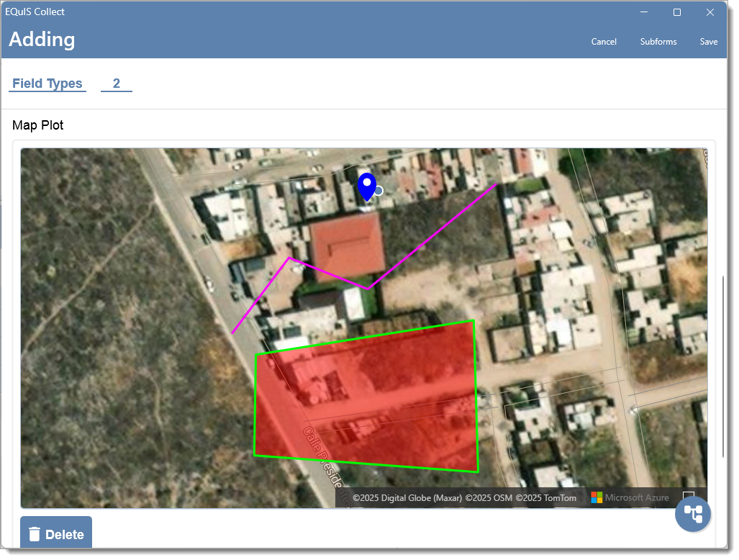This screenshot has width=739, height=560.
Task: Open the tab labeled 2
Action: (x=117, y=83)
